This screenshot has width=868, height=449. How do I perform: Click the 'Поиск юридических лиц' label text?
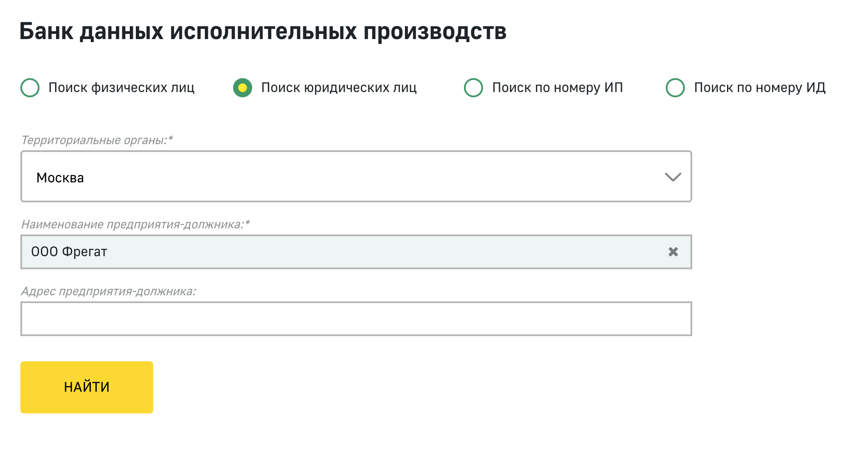click(339, 88)
